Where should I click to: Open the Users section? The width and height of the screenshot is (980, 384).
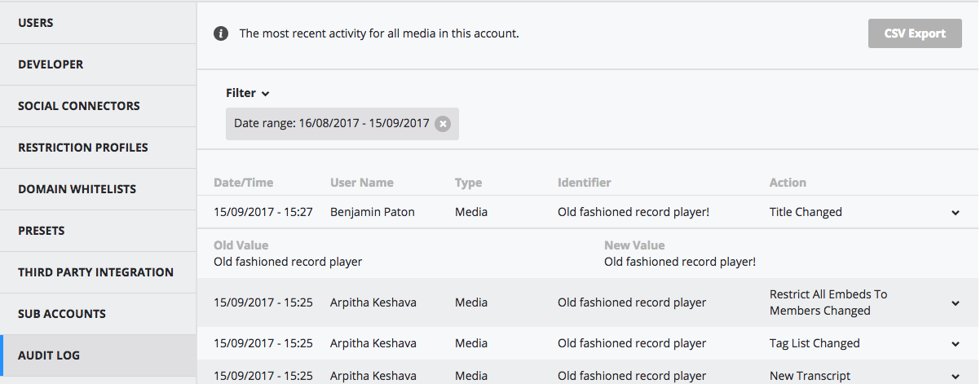(98, 23)
